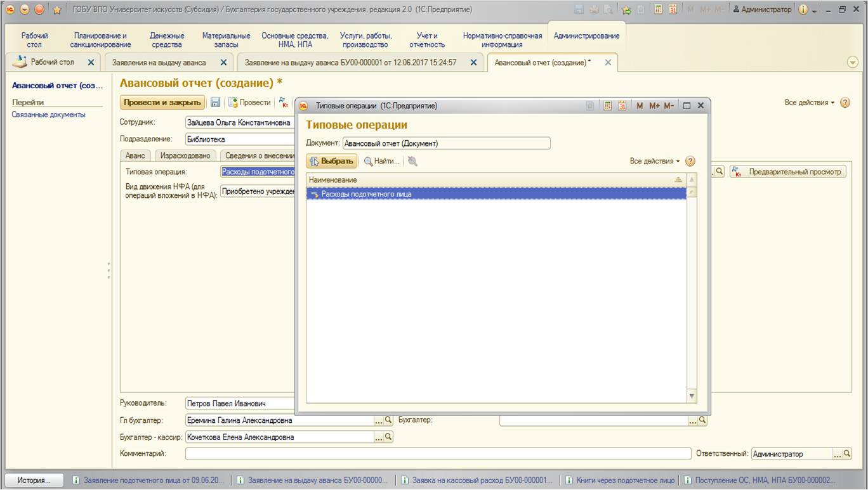Open selection button for Бухгалтер - кассир field

coord(379,437)
